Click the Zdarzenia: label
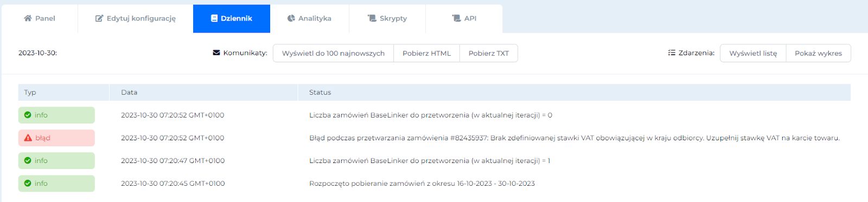 click(x=697, y=53)
